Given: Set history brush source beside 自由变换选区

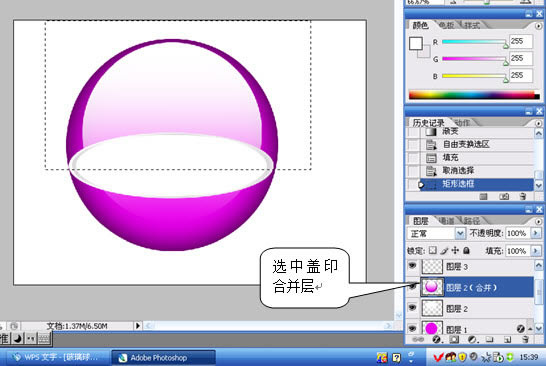Looking at the screenshot, I should point(413,145).
